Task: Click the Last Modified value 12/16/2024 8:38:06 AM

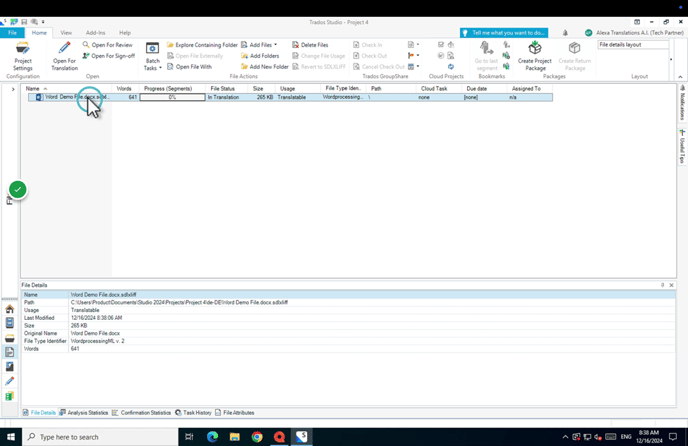Action: click(x=97, y=318)
